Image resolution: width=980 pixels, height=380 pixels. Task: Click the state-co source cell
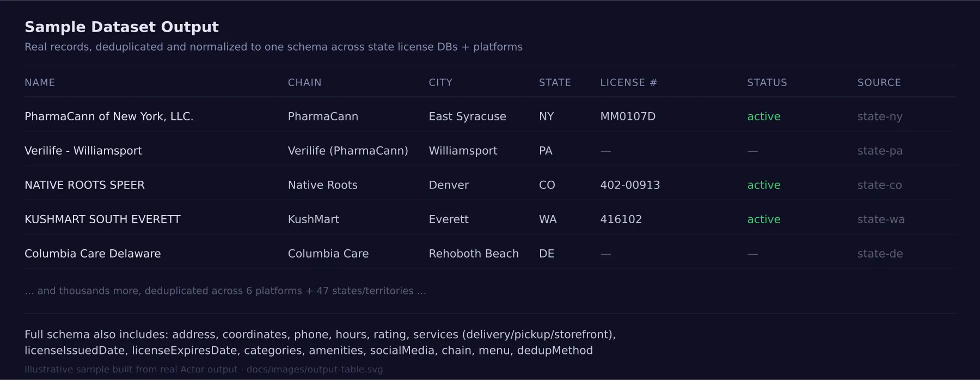880,185
